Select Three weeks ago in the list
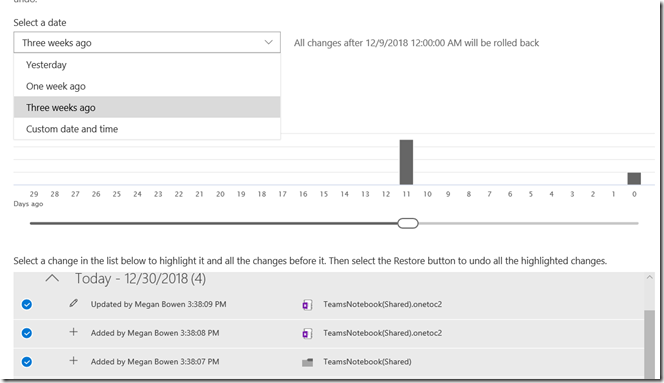Screen dimensions: 664x383 pyautogui.click(x=147, y=107)
